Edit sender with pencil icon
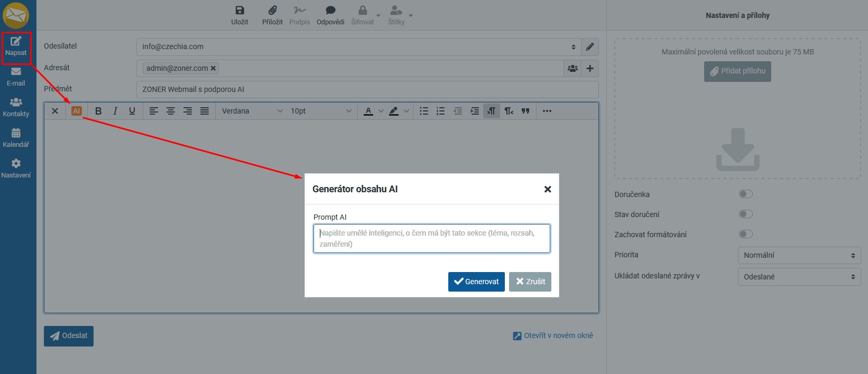This screenshot has width=868, height=374. click(x=590, y=46)
